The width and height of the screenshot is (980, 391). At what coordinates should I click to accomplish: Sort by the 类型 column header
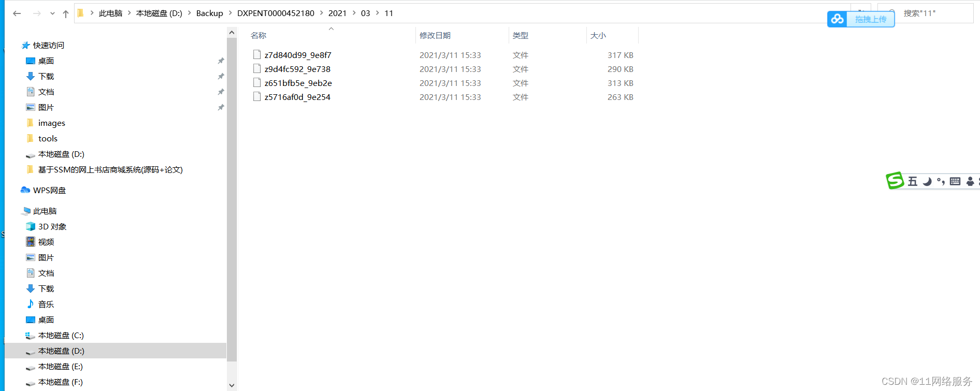(521, 35)
